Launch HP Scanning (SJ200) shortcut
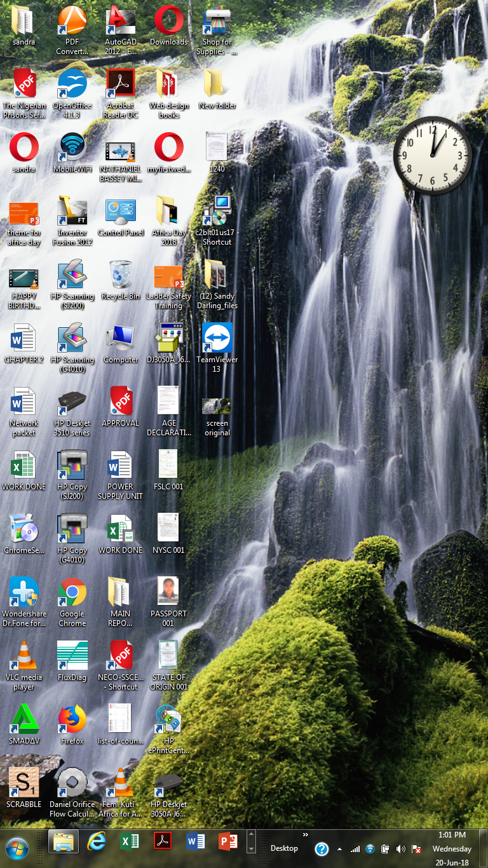The width and height of the screenshot is (488, 868). (x=72, y=275)
